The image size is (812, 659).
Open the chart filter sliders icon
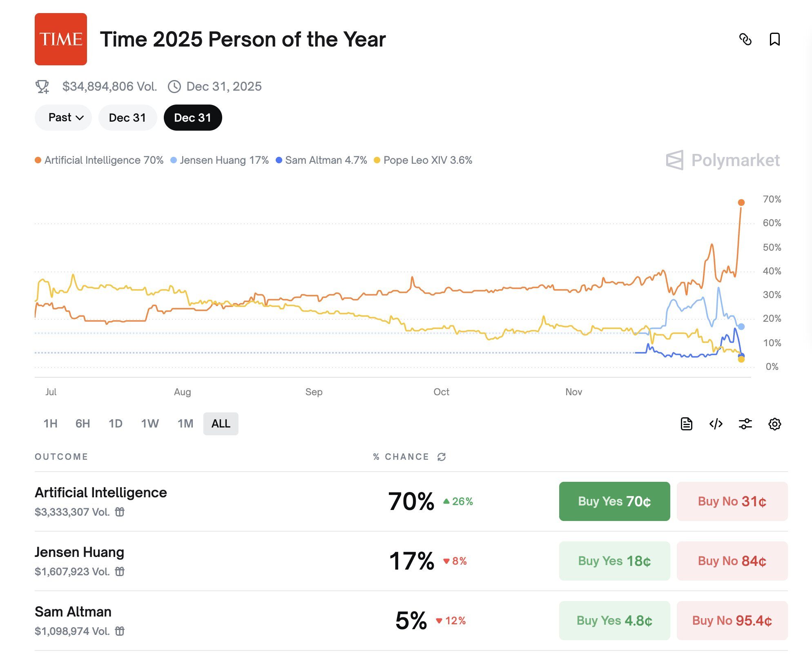pyautogui.click(x=745, y=424)
